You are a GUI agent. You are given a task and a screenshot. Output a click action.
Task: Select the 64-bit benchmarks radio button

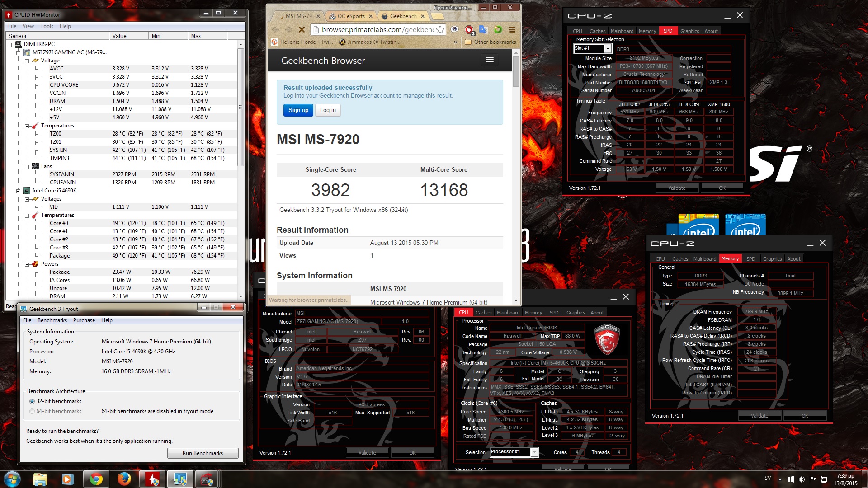(x=32, y=411)
